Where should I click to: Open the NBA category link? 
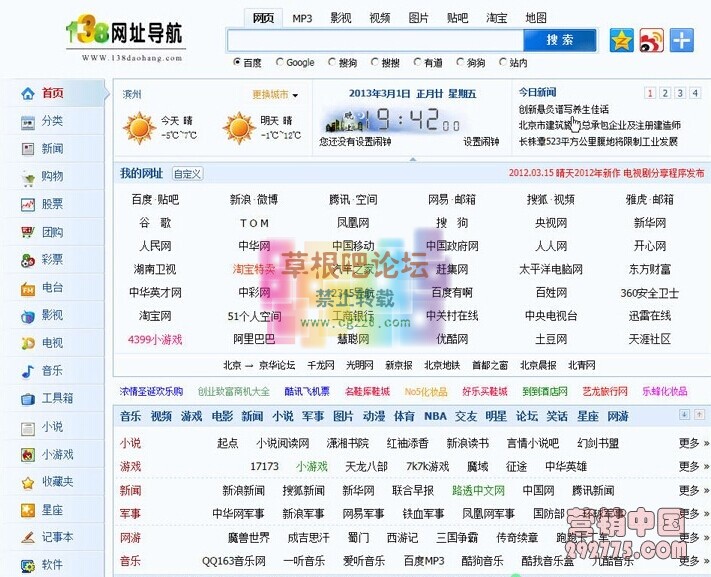[x=435, y=416]
